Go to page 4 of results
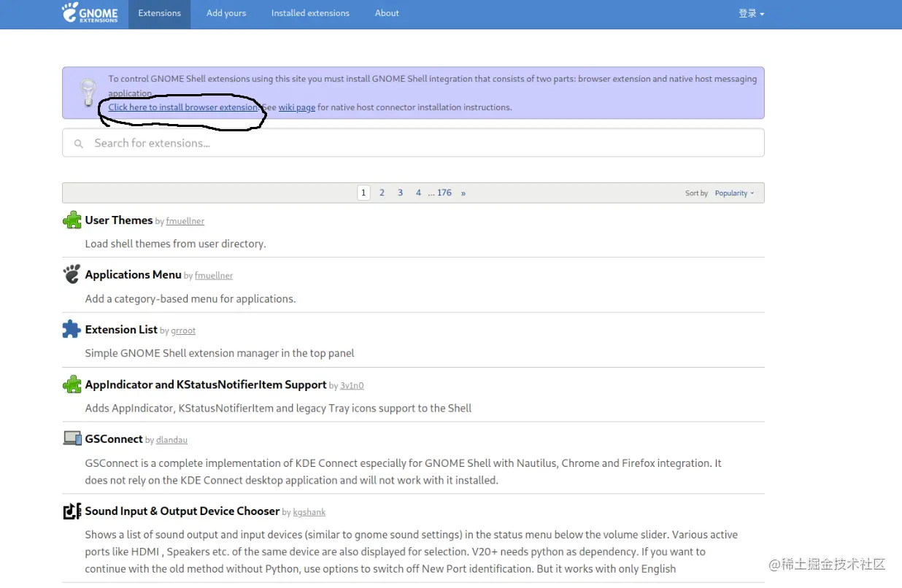Image resolution: width=902 pixels, height=588 pixels. pyautogui.click(x=418, y=193)
